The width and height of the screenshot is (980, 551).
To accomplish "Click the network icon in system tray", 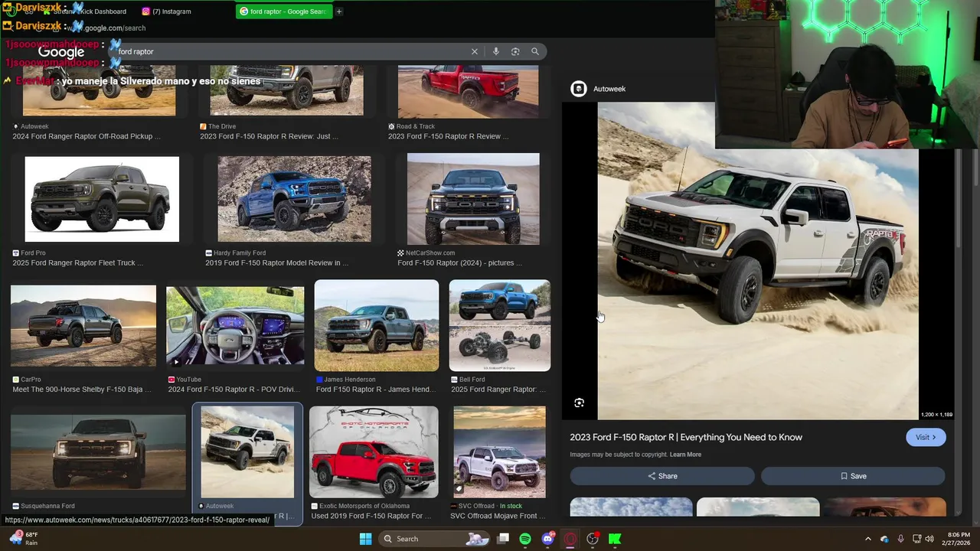I will [x=916, y=539].
